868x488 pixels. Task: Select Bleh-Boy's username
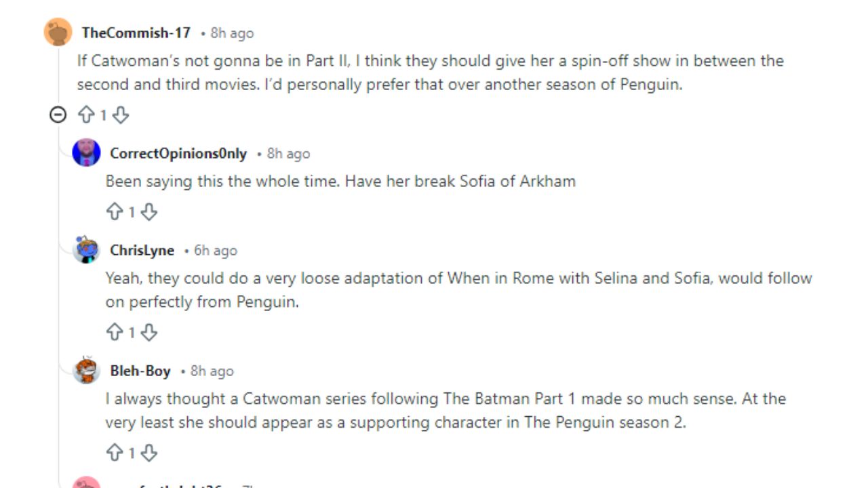pyautogui.click(x=140, y=371)
